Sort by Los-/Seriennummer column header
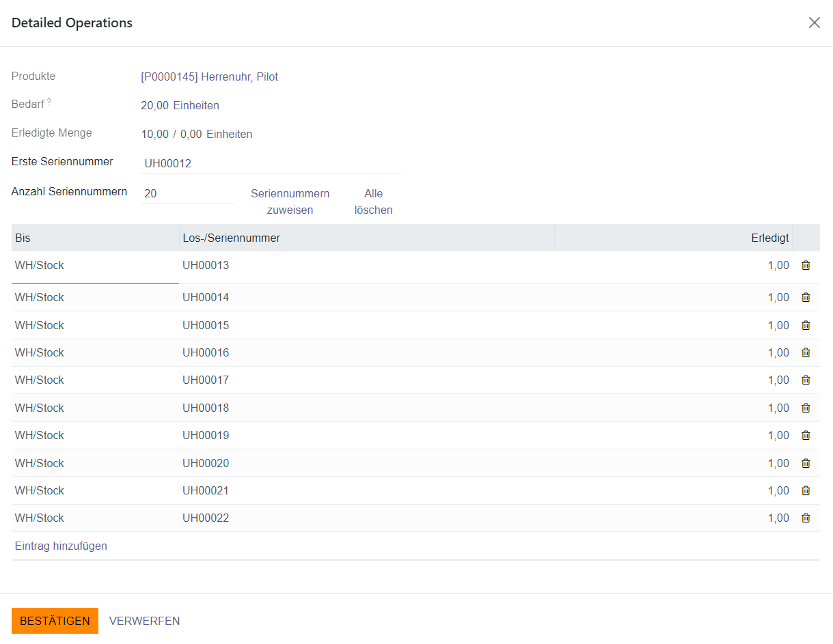The height and width of the screenshot is (644, 833). [231, 238]
